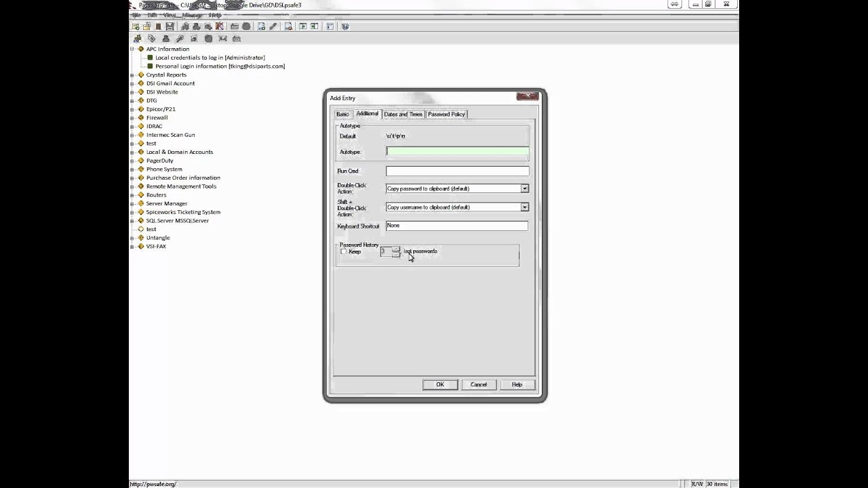
Task: Select the PagerDuty group
Action: click(x=160, y=161)
